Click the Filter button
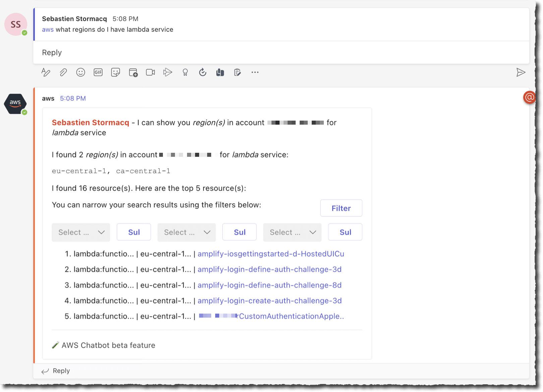The width and height of the screenshot is (543, 392). pos(341,208)
